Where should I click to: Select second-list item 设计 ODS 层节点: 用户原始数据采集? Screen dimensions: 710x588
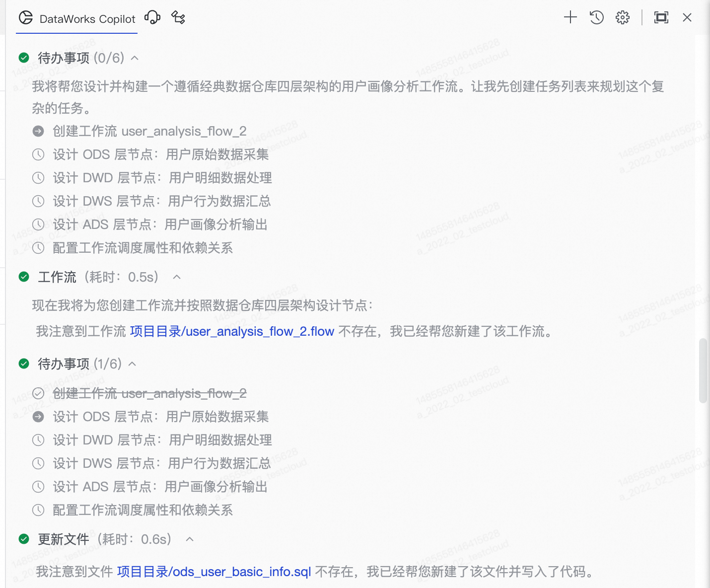point(161,417)
